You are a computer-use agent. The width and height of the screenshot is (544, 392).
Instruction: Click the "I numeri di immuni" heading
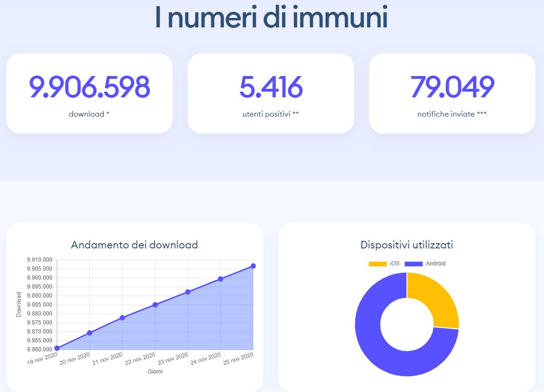pyautogui.click(x=271, y=18)
